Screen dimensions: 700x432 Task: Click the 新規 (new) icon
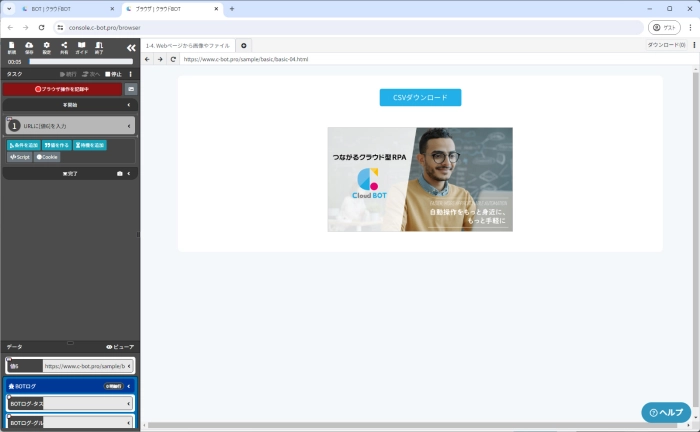point(12,47)
